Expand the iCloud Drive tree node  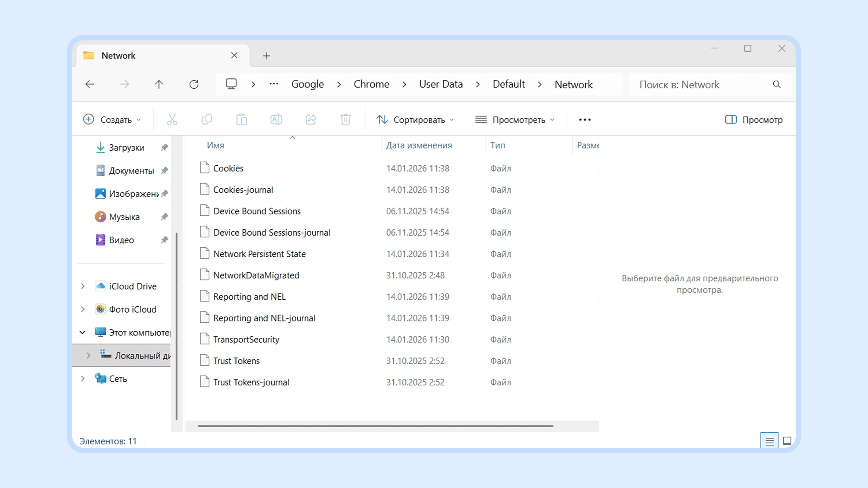coord(83,286)
